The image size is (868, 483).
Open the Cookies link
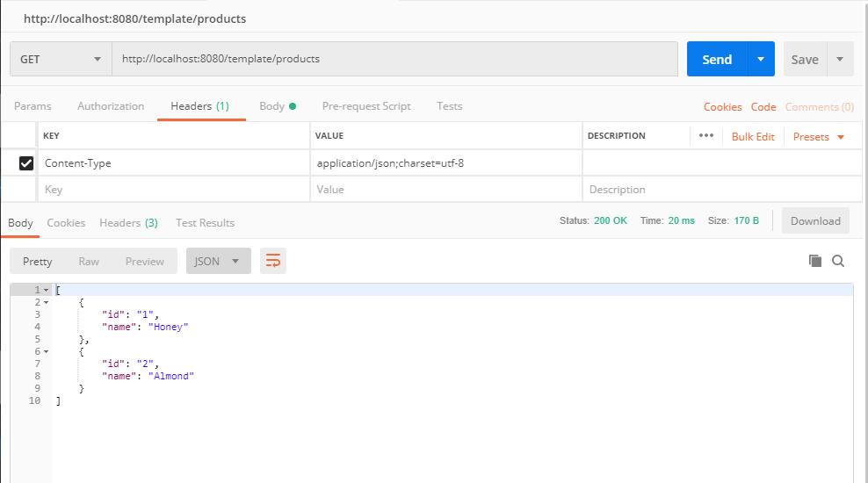(722, 107)
